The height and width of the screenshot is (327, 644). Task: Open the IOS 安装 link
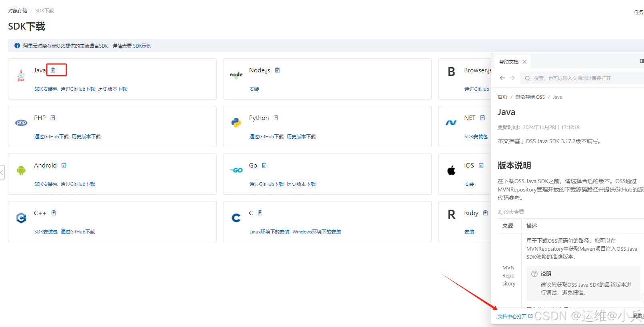(x=469, y=184)
